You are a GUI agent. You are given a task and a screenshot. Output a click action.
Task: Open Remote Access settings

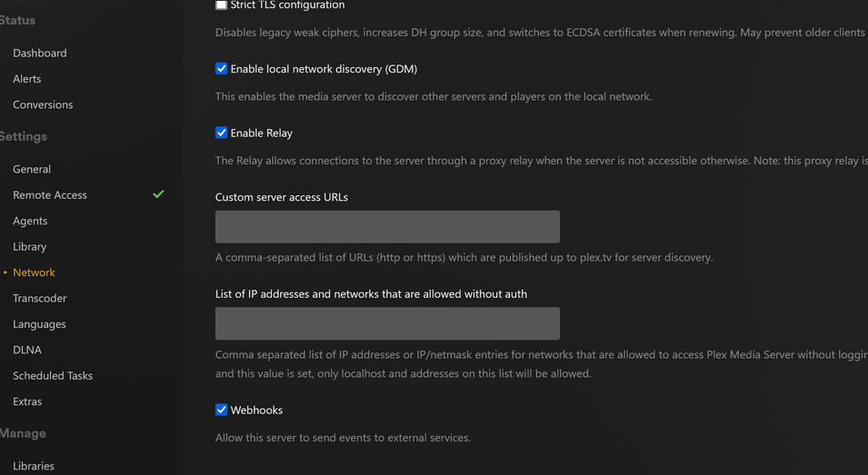(50, 195)
